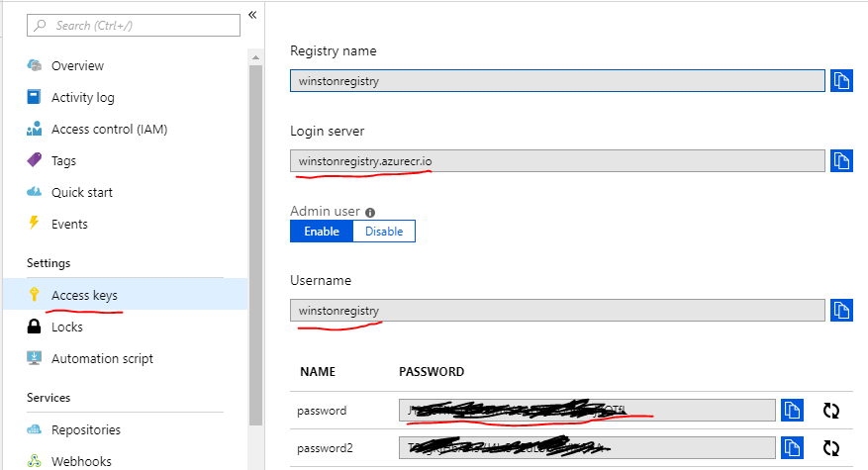This screenshot has height=470, width=868.
Task: Open the Activity log page
Action: pyautogui.click(x=83, y=97)
